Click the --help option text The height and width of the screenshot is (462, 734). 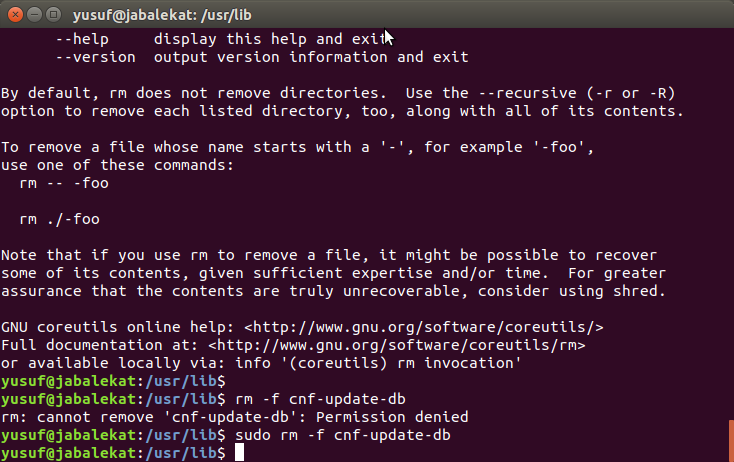click(x=82, y=39)
